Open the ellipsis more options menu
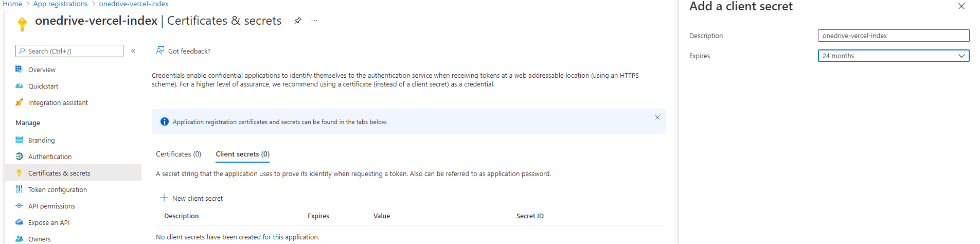 point(314,21)
